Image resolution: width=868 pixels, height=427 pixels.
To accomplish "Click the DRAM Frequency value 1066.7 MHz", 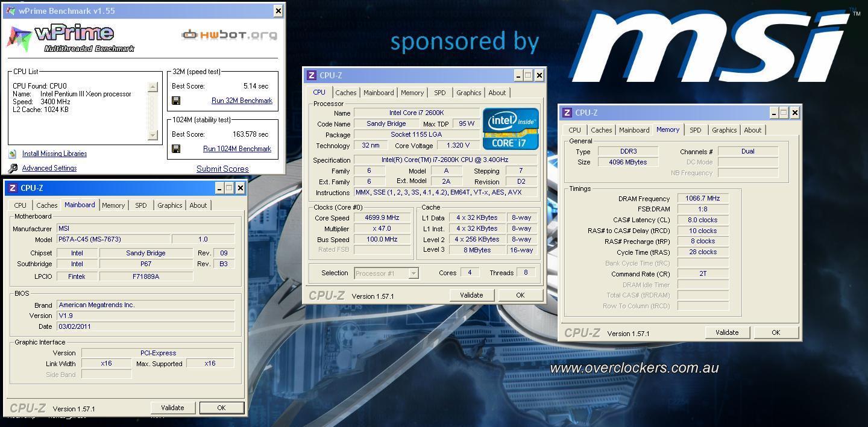I will point(703,198).
